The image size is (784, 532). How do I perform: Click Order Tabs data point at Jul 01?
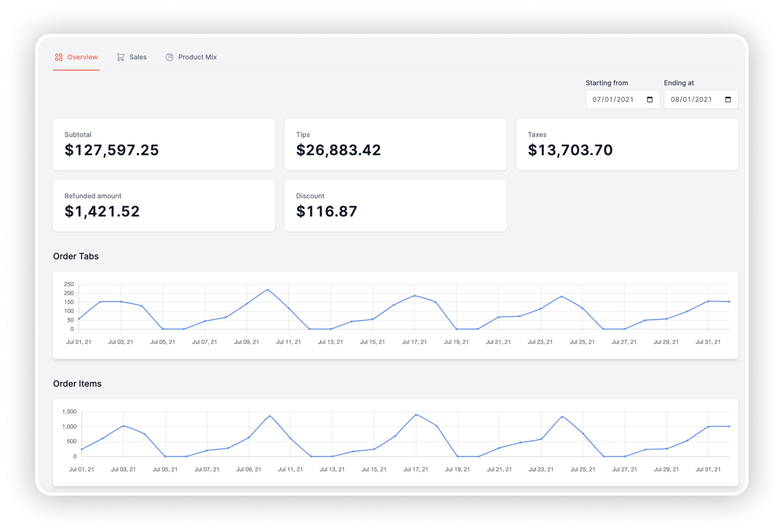point(79,319)
